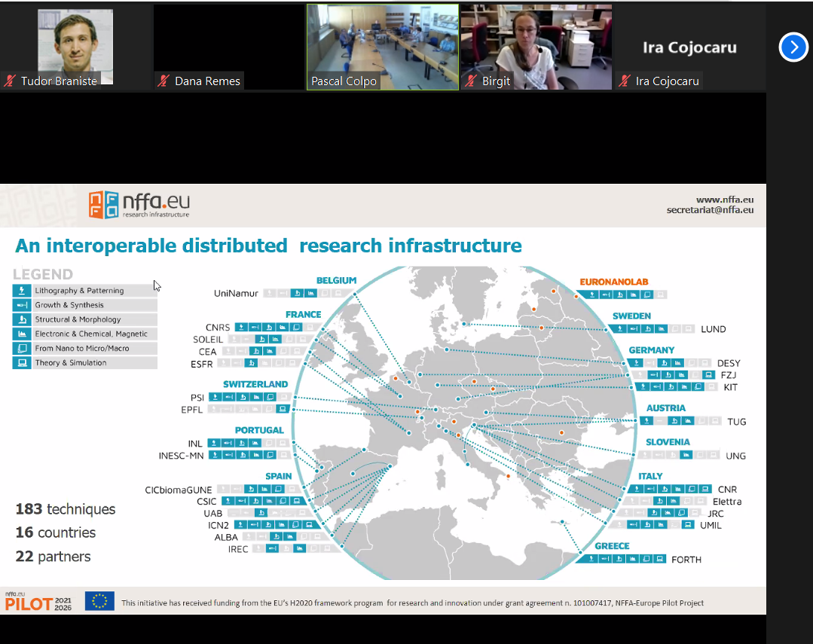Click the ICN2 partner label
Image resolution: width=813 pixels, height=644 pixels.
coord(219,525)
